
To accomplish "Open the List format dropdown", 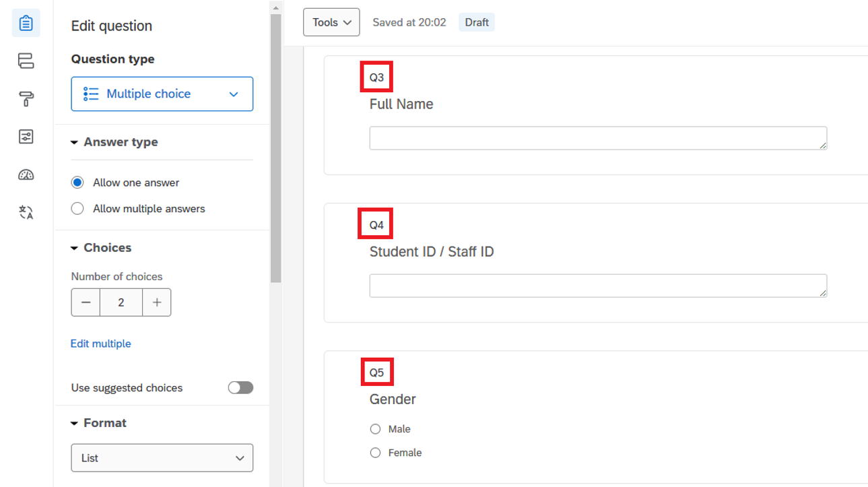I will click(162, 458).
